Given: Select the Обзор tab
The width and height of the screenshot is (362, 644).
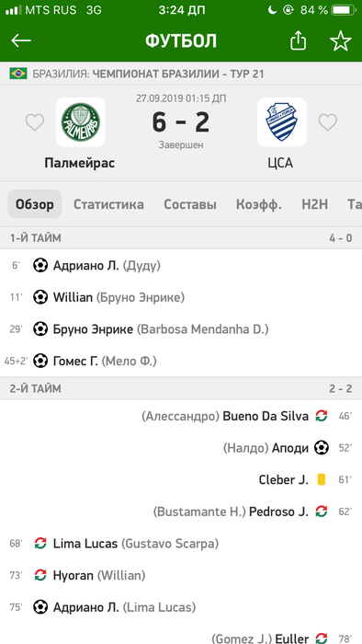Looking at the screenshot, I should tap(35, 203).
